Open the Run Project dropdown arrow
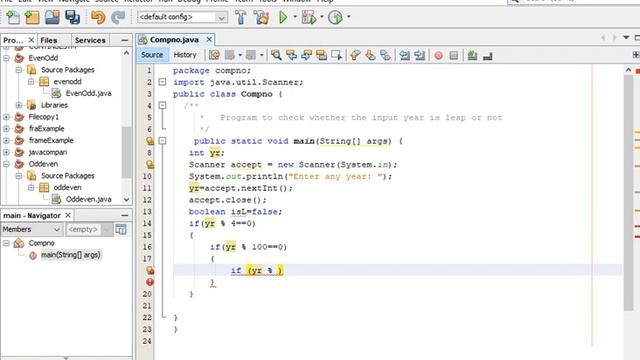Screen dimensions: 640x360 point(295,17)
